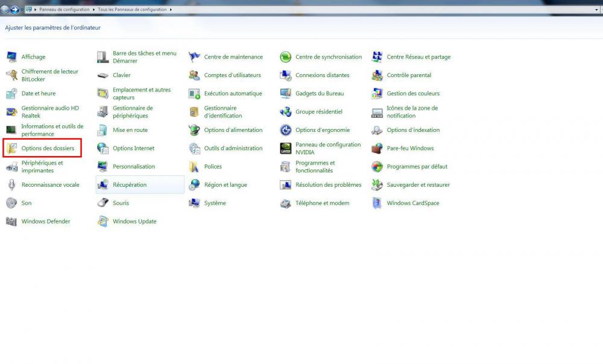Open Exécution automatique link
The image size is (603, 364).
coord(233,93)
